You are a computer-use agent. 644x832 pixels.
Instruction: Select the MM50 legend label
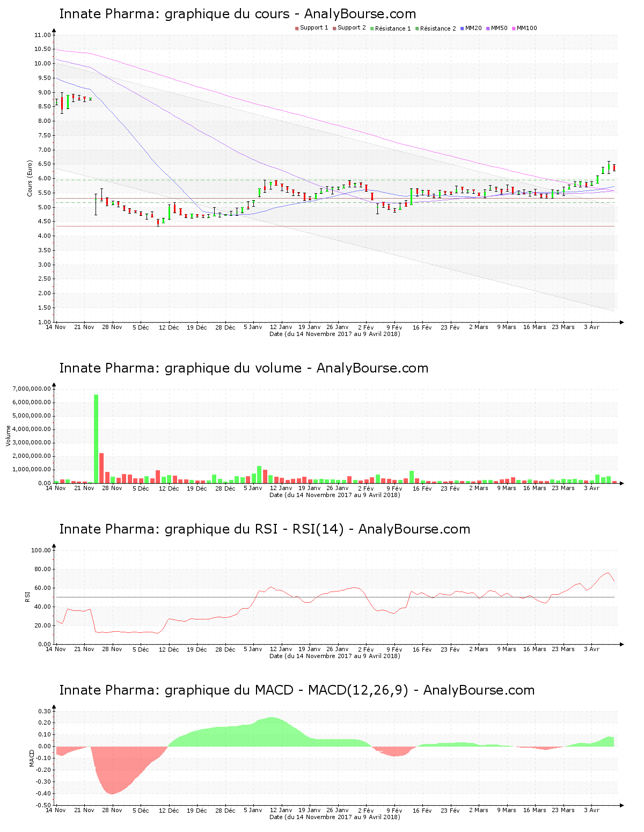click(x=499, y=28)
